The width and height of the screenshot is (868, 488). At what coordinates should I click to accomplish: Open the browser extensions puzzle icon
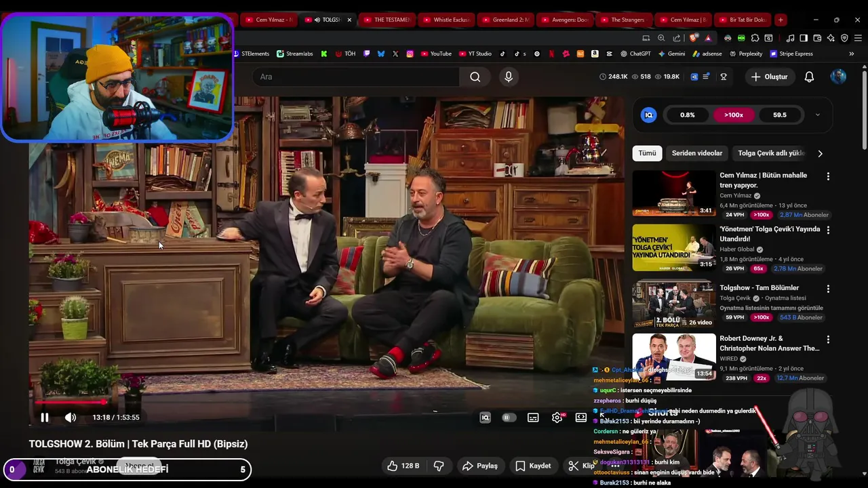coord(755,38)
